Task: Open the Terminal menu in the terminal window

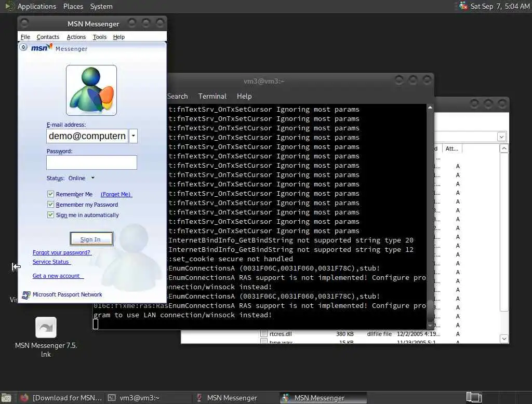Action: click(x=212, y=97)
